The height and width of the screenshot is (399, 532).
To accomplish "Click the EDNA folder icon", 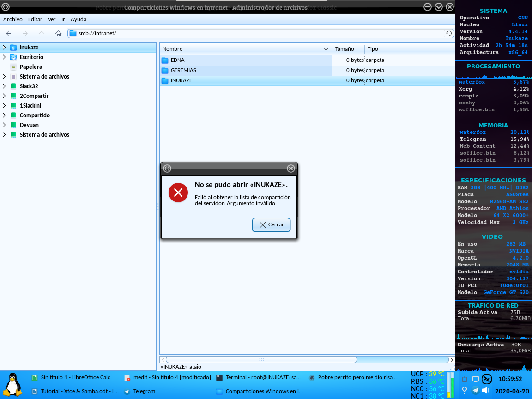I will (x=165, y=60).
